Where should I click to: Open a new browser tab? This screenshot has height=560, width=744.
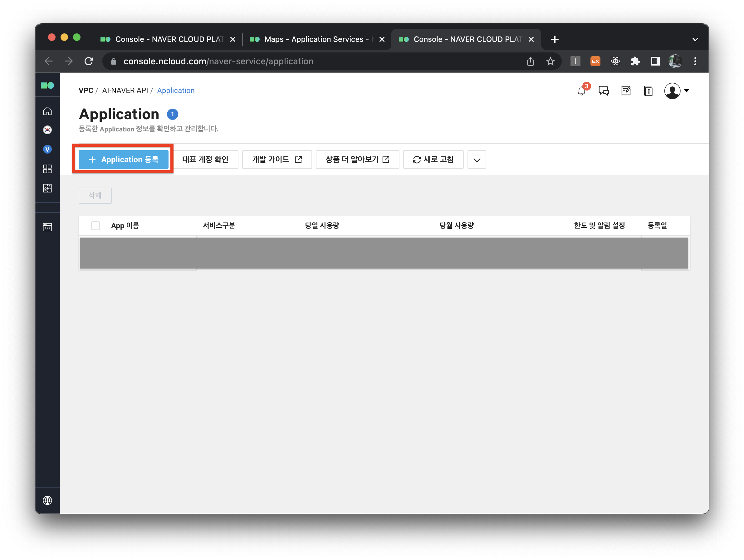coord(555,40)
